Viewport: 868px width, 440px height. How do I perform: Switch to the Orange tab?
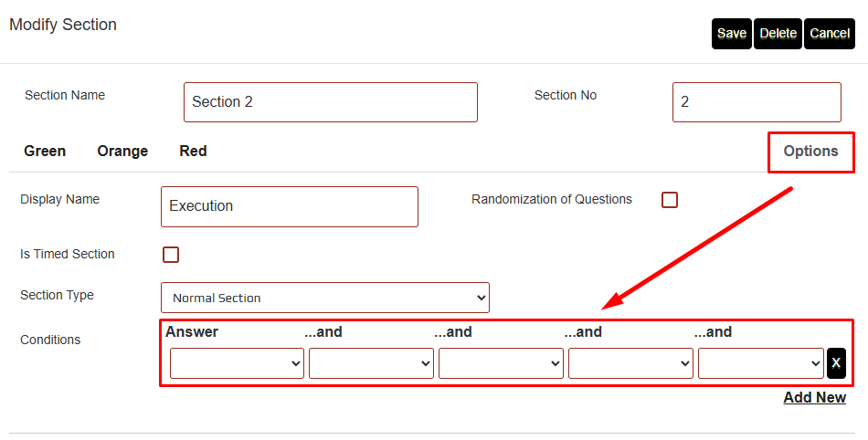point(122,152)
